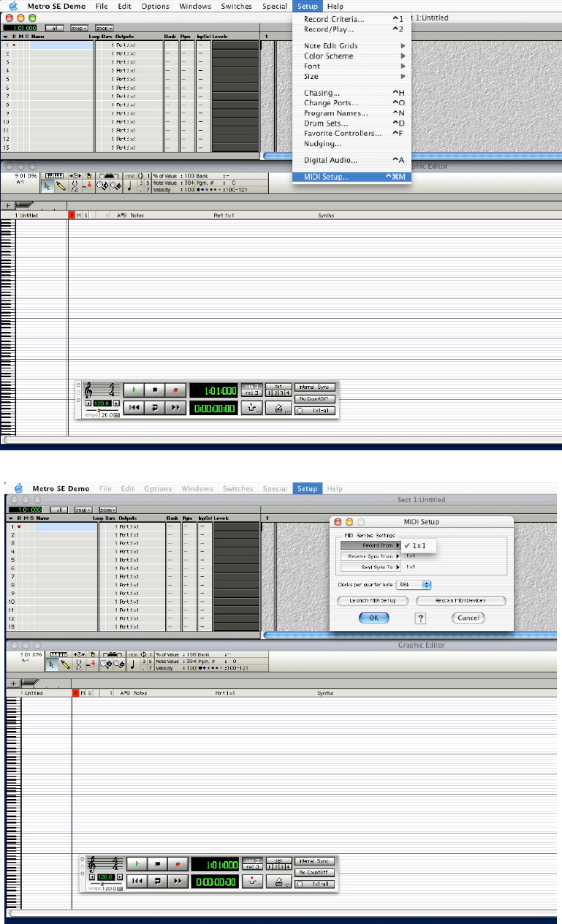Select the checked 1x1 option in Record From popup
This screenshot has height=924, width=562.
(x=419, y=545)
